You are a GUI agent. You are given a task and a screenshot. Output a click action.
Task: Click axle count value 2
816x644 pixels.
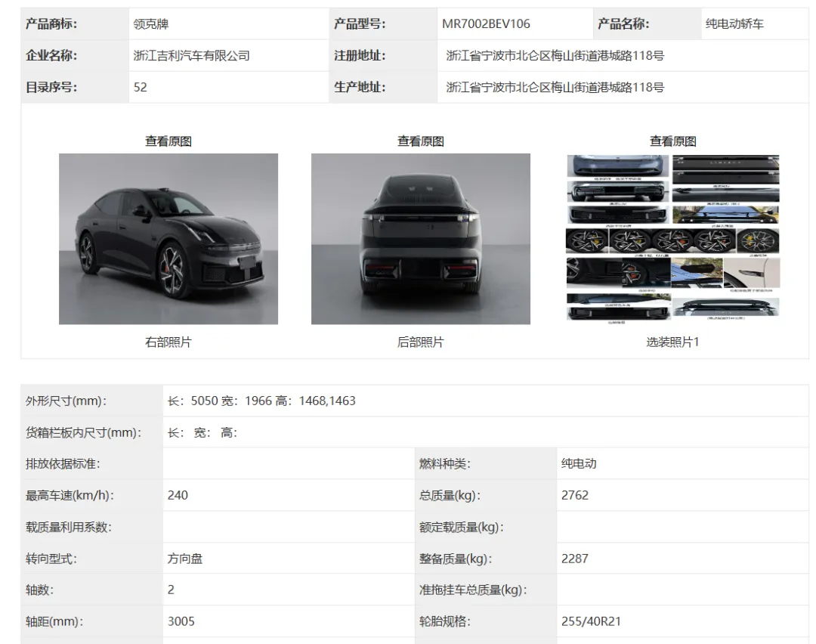coord(171,590)
